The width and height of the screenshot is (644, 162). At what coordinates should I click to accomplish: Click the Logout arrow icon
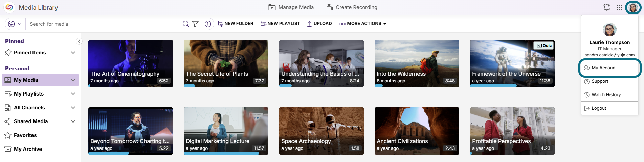pos(587,108)
